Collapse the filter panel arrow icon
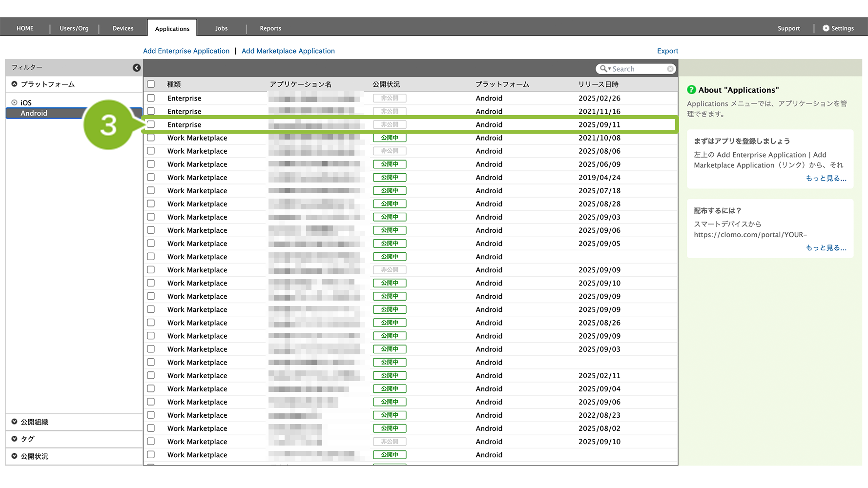The width and height of the screenshot is (868, 488). pyautogui.click(x=137, y=68)
